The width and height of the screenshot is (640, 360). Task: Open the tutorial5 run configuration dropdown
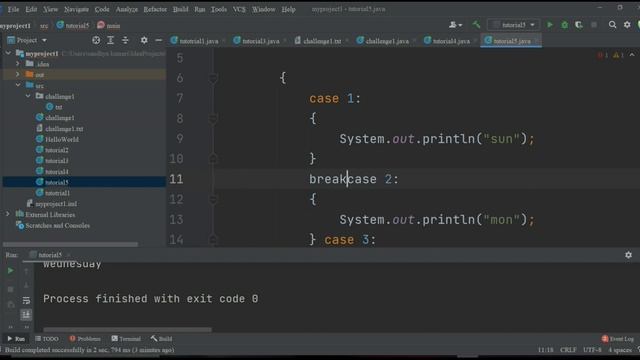(x=513, y=25)
